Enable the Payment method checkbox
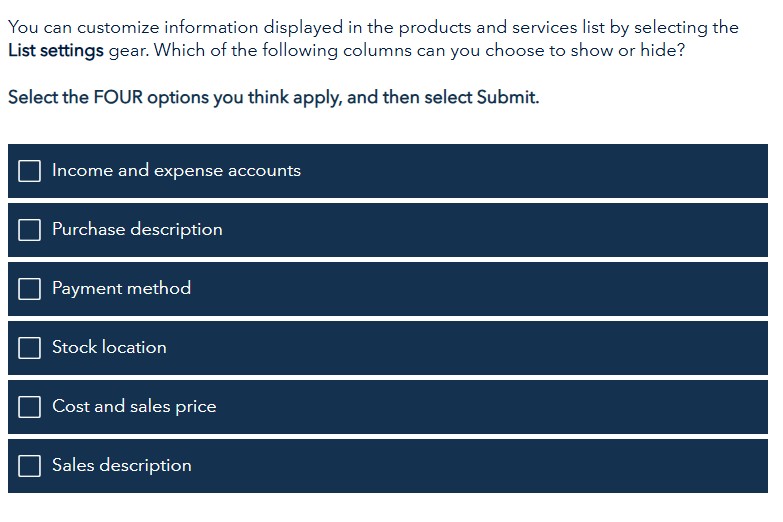Viewport: 783px width, 522px height. [x=29, y=289]
